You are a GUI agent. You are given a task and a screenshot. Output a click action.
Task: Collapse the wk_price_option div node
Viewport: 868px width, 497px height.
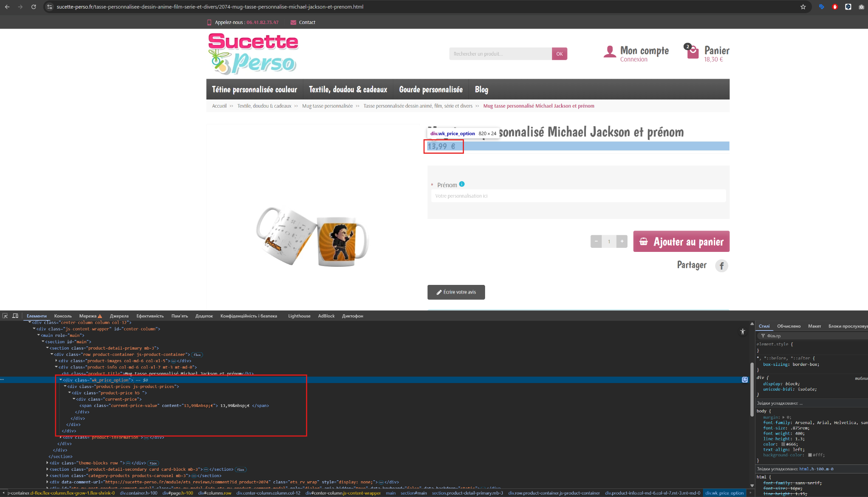pos(61,380)
